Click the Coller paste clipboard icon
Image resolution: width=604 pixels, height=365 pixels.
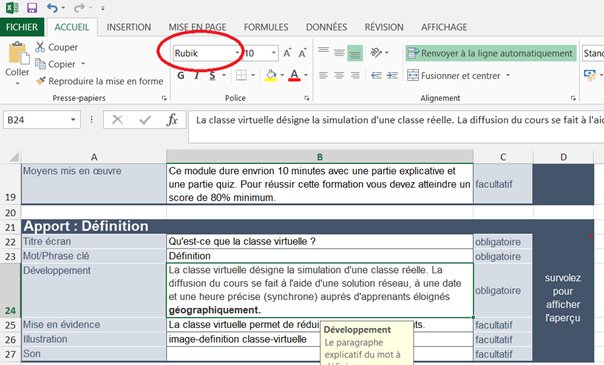[18, 53]
